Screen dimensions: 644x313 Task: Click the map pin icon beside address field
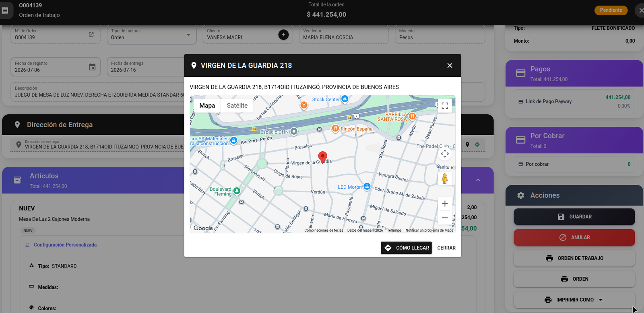click(x=467, y=144)
